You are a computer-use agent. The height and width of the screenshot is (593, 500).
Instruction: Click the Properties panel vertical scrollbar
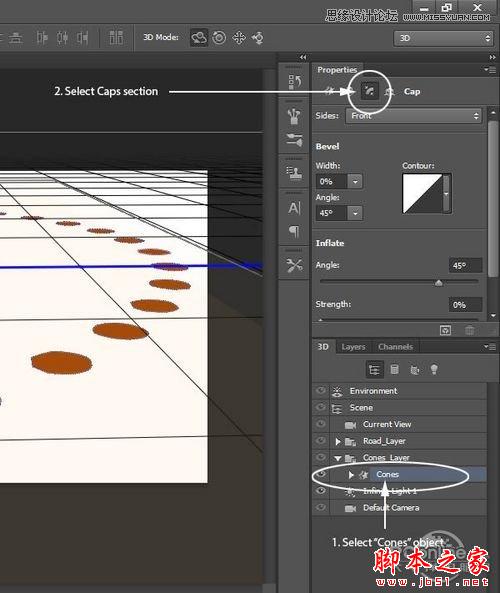pos(493,199)
